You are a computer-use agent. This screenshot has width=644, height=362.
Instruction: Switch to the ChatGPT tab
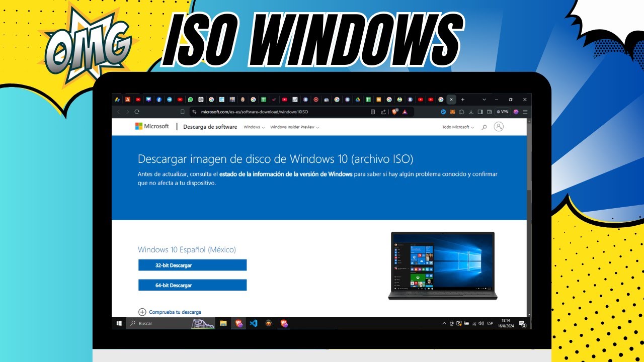(201, 100)
